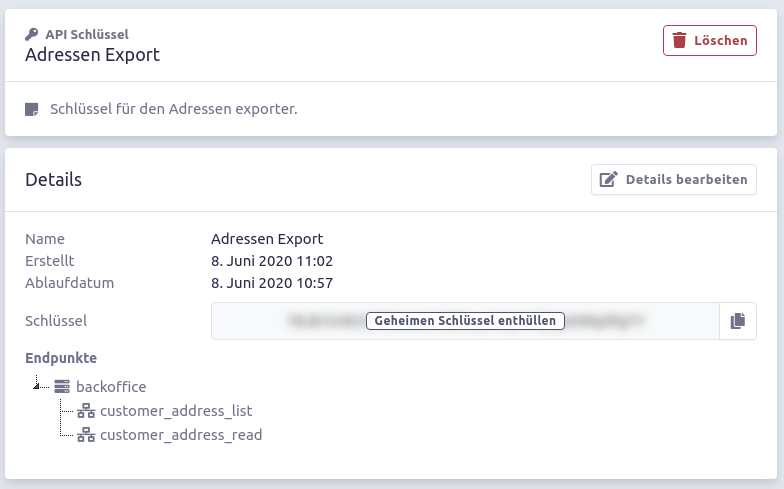Click the network icon beside customer_address_read
784x489 pixels.
[86, 434]
